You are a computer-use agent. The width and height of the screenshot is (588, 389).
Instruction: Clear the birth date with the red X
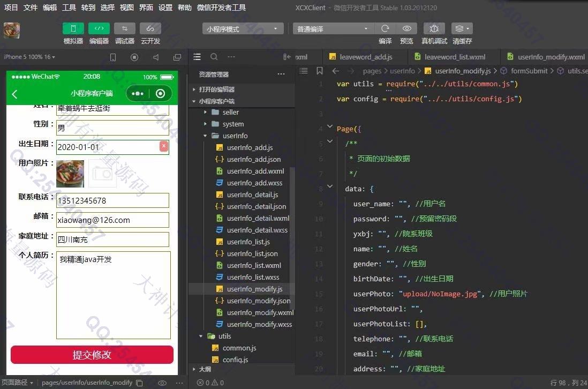[164, 146]
